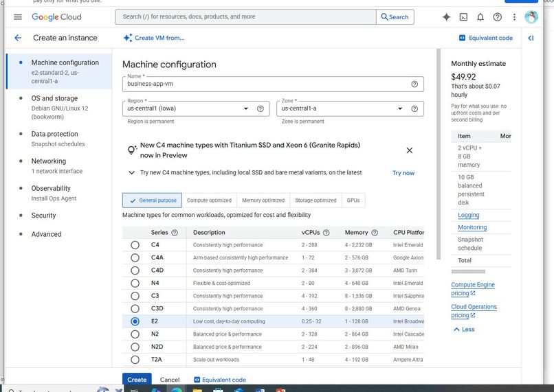Switch to Memory optimized tab
The height and width of the screenshot is (392, 554).
click(x=263, y=200)
